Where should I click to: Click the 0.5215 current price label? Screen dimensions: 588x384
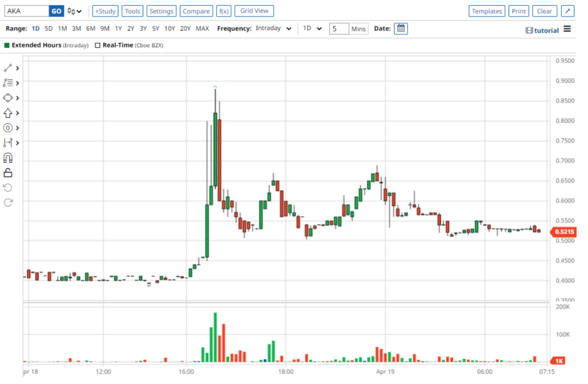[563, 232]
